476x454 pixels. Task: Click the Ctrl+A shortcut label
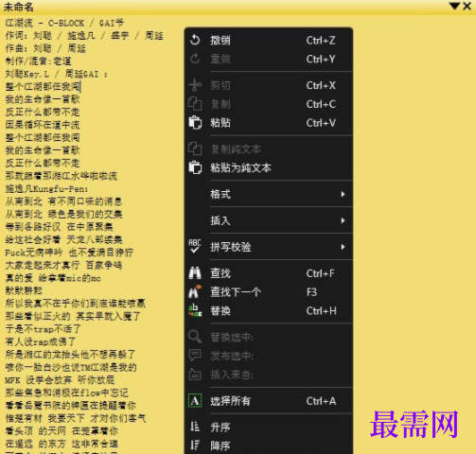point(321,401)
